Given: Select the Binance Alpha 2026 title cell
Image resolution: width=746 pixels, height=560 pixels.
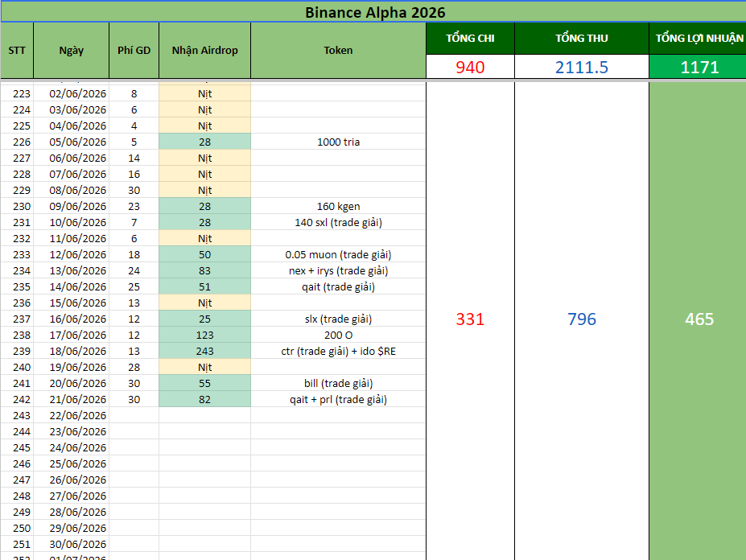Looking at the screenshot, I should pos(375,12).
